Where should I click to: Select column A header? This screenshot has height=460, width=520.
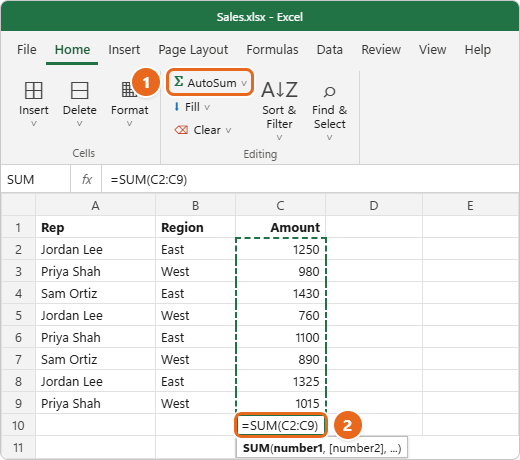tap(95, 205)
